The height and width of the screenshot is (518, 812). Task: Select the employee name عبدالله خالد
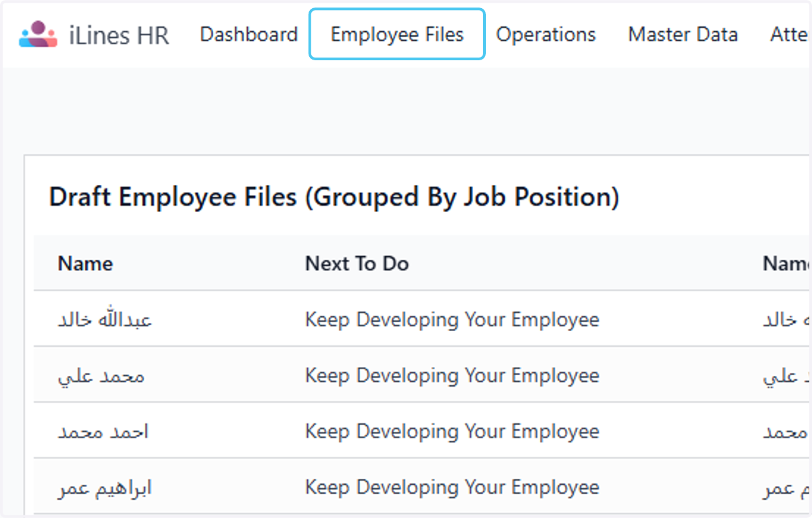pos(105,319)
